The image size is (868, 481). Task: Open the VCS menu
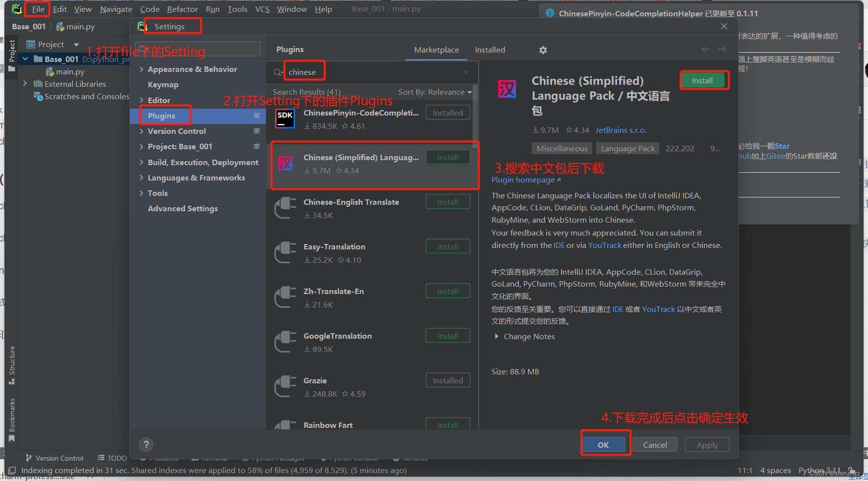(x=262, y=9)
